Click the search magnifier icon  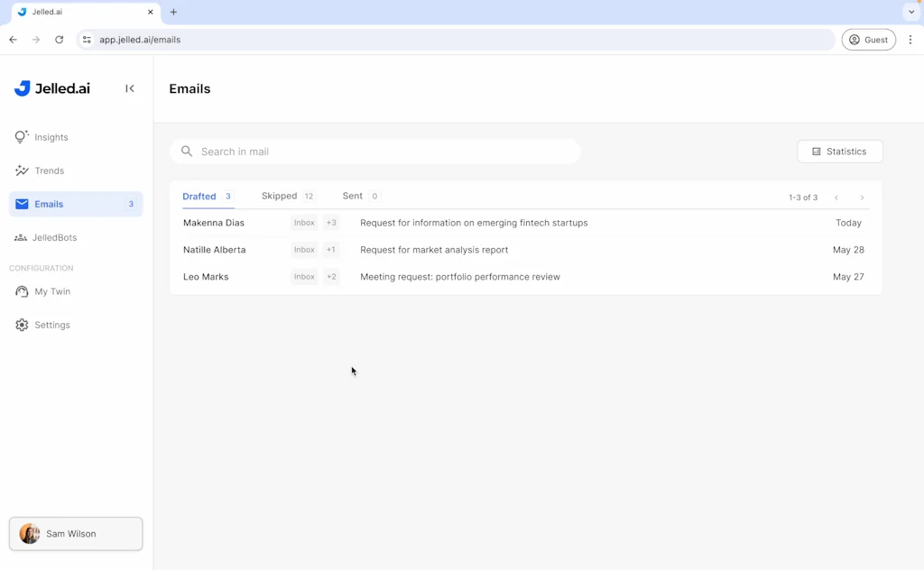tap(187, 151)
